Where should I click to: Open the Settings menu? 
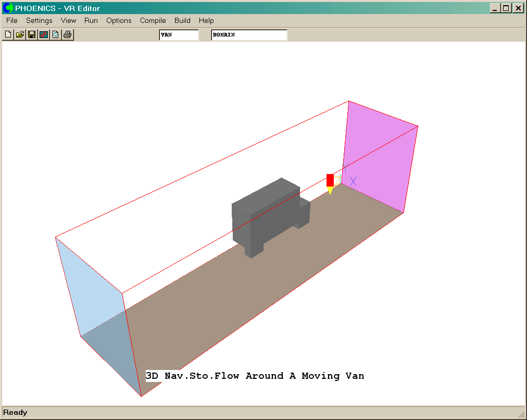tap(39, 21)
